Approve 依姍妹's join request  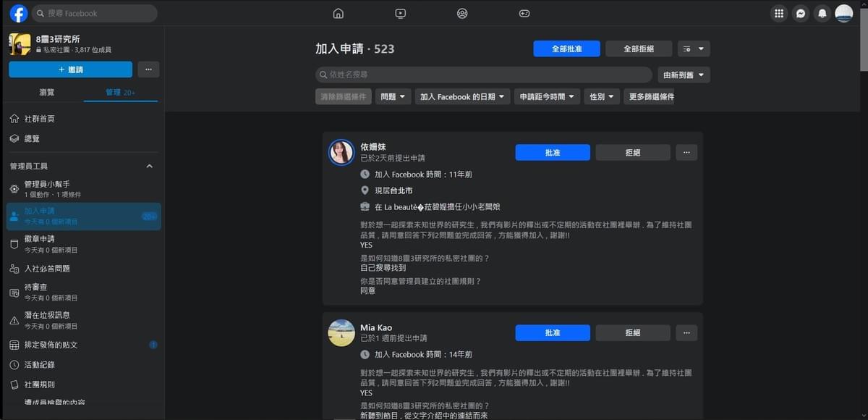coord(553,153)
